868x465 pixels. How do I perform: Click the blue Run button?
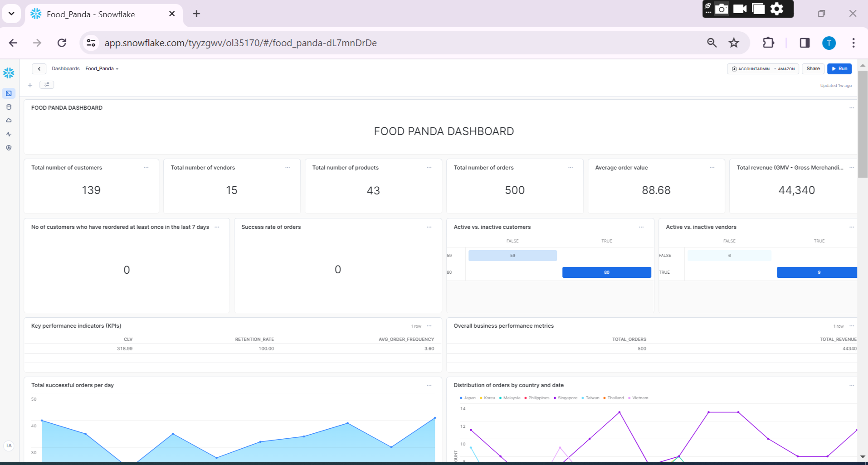839,69
